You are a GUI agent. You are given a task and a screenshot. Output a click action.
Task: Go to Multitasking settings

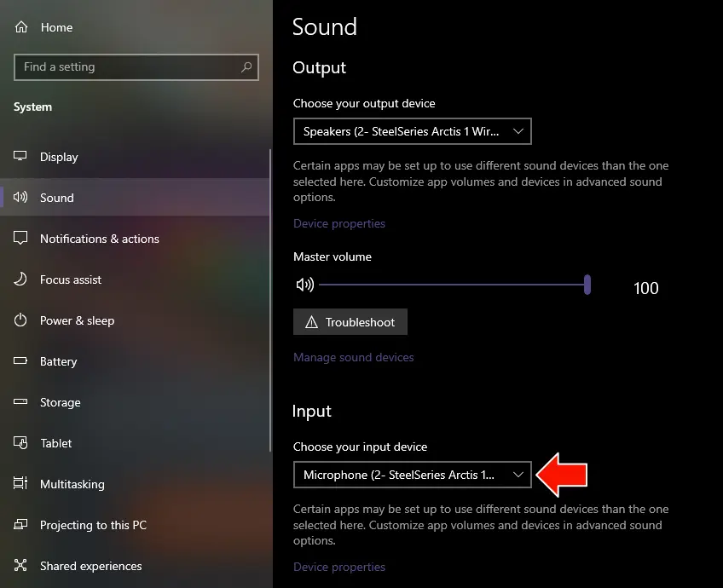click(72, 484)
